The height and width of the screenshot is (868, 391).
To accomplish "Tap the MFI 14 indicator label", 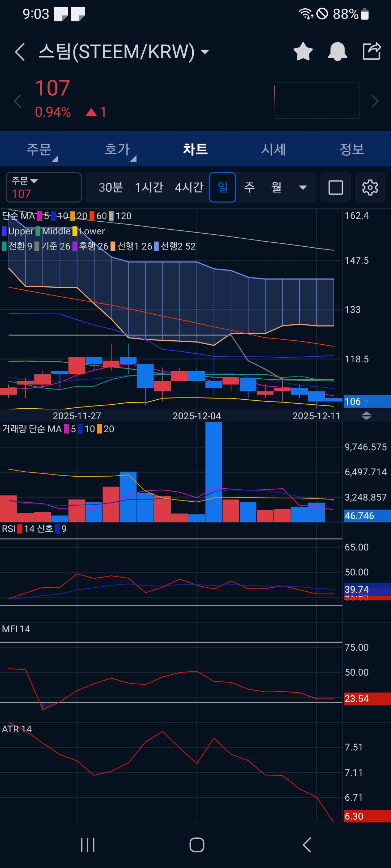I will (16, 629).
